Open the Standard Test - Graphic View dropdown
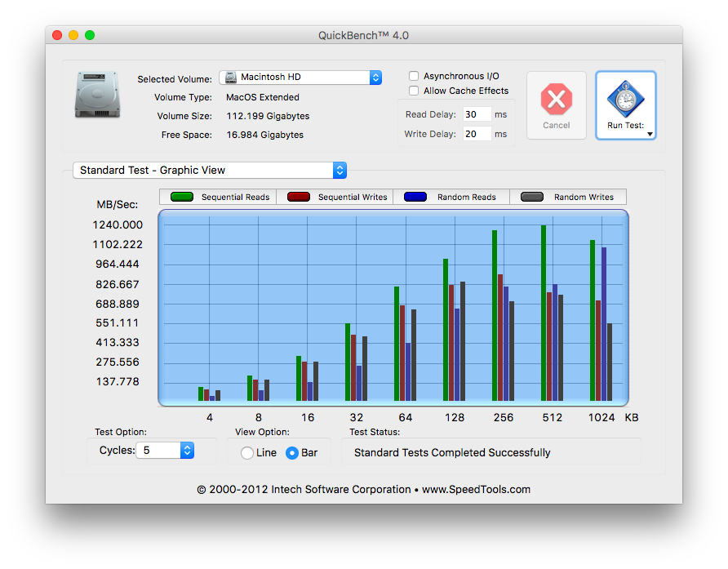Viewport: 728px width, 569px height. pyautogui.click(x=210, y=171)
